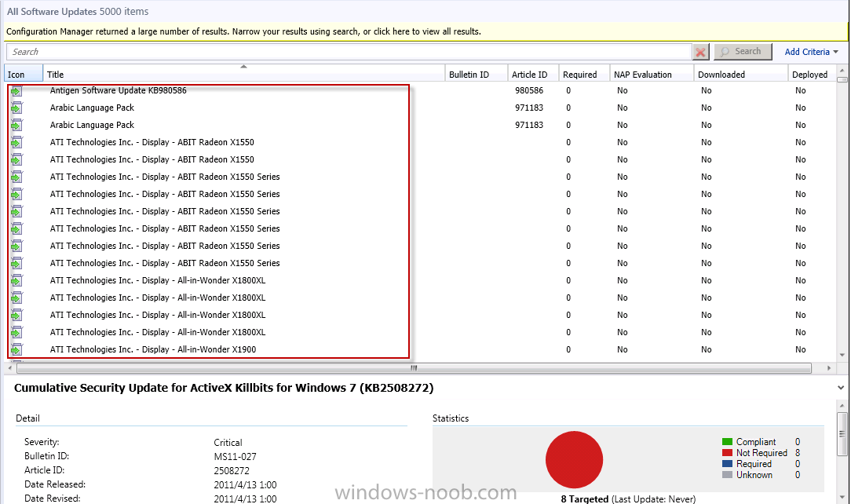Click horizontal scrollbar right arrow
This screenshot has height=504, width=851.
click(x=829, y=368)
